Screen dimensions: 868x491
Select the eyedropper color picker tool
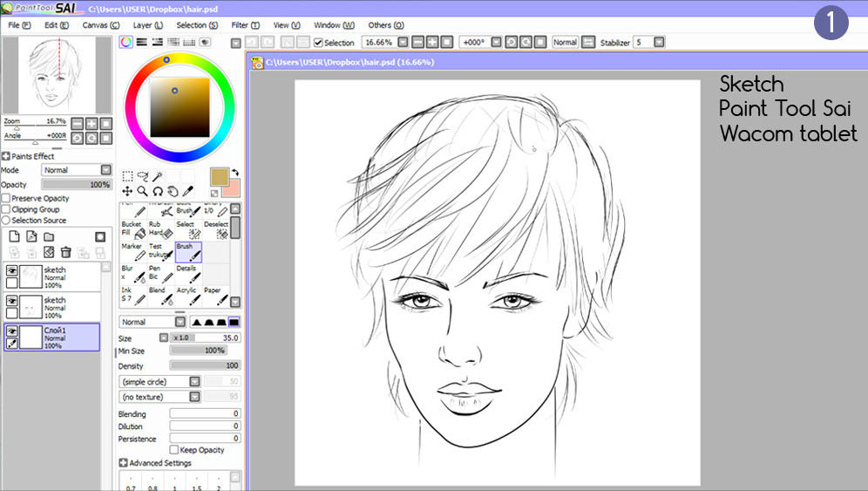pos(188,191)
